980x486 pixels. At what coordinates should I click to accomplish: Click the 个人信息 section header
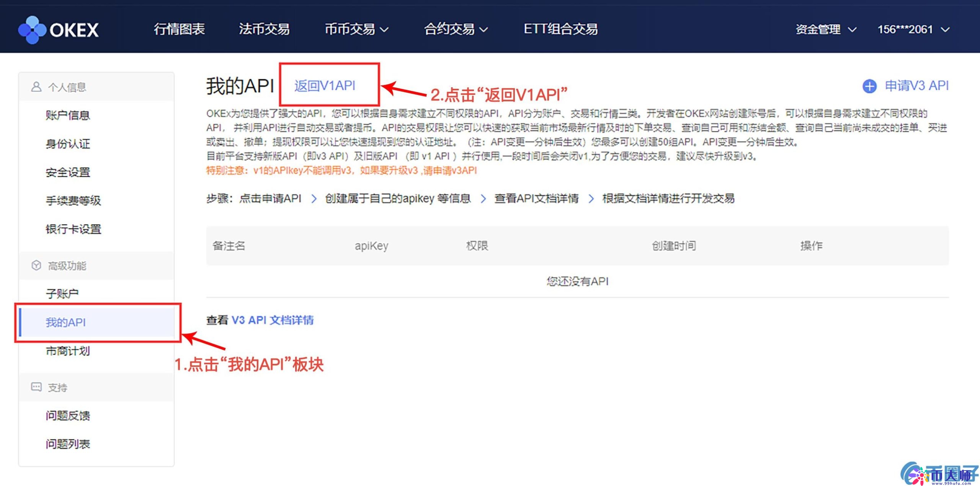pyautogui.click(x=96, y=87)
